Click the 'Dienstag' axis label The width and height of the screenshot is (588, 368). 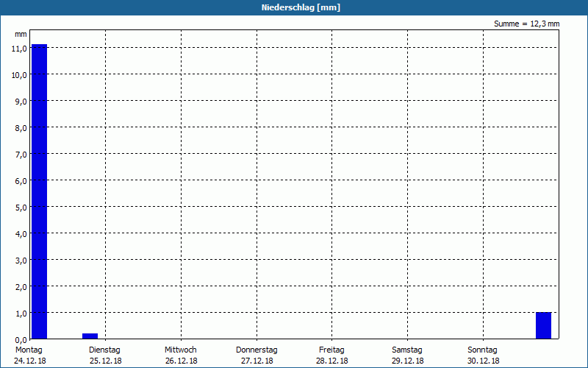pos(104,350)
